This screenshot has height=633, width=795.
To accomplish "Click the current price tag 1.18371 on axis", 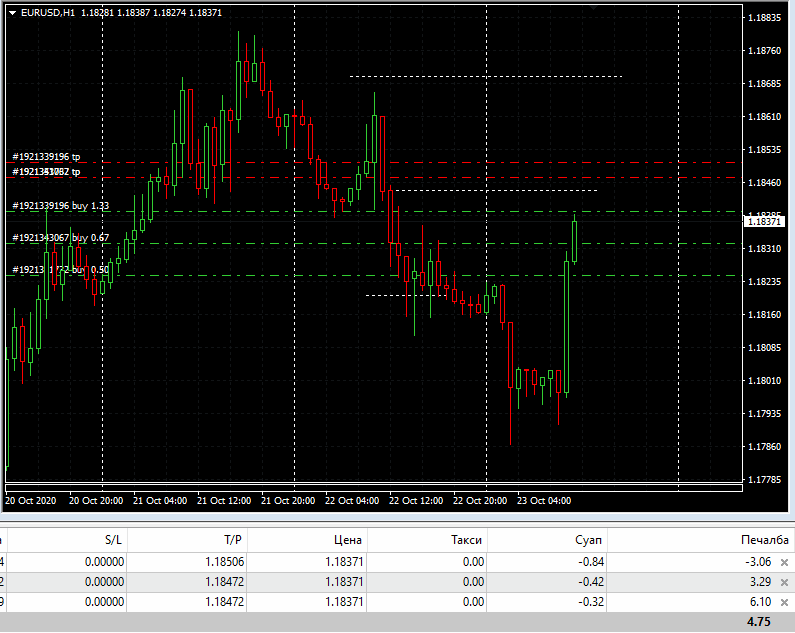I will click(x=764, y=222).
